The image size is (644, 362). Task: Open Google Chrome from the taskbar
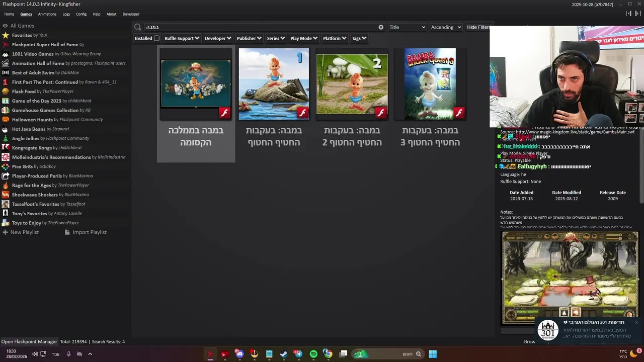pyautogui.click(x=328, y=354)
